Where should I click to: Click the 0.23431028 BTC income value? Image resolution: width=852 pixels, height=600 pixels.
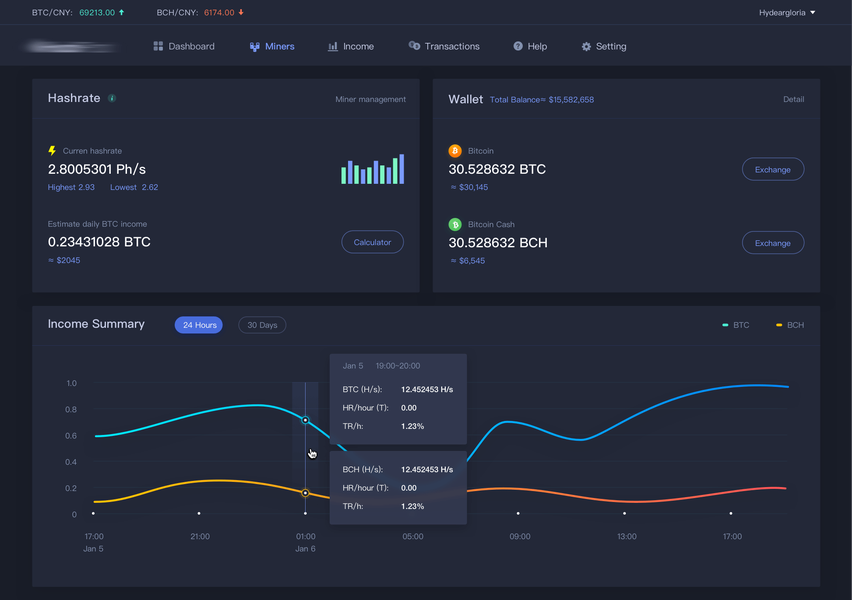coord(99,242)
